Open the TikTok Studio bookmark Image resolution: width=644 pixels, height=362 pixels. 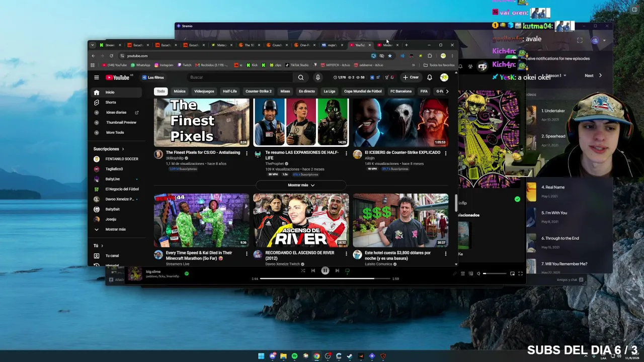[297, 65]
